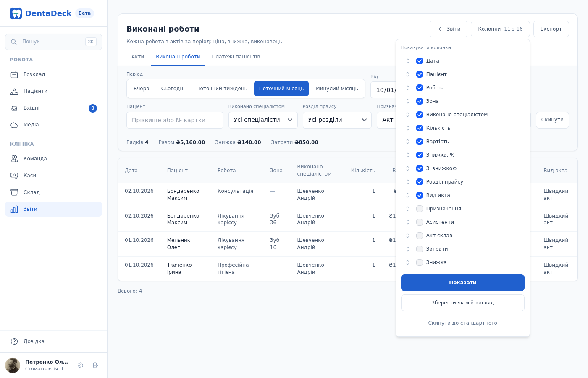The height and width of the screenshot is (378, 588).
Task: Uncheck Знижка, % column checkbox
Action: coord(420,155)
